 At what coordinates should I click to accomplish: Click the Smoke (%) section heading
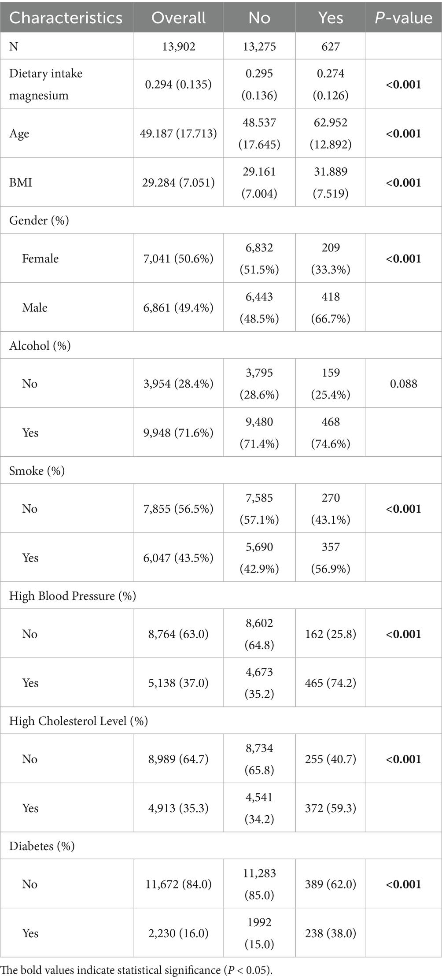tap(37, 471)
